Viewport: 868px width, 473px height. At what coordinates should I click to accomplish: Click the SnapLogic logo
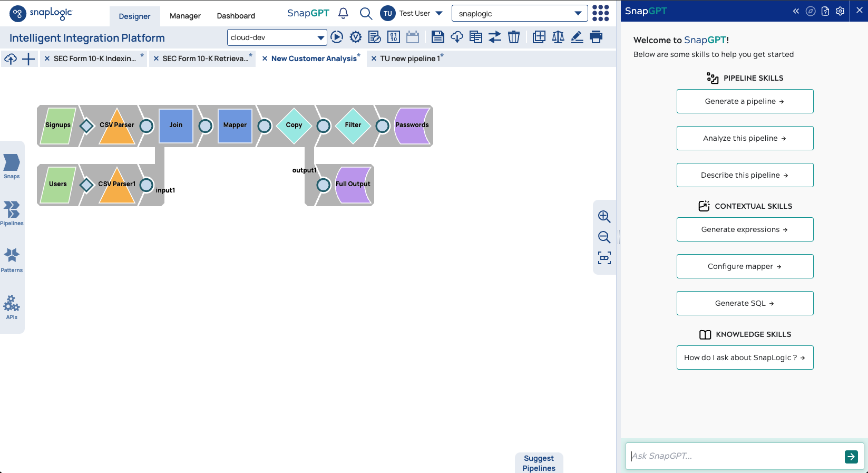point(41,13)
